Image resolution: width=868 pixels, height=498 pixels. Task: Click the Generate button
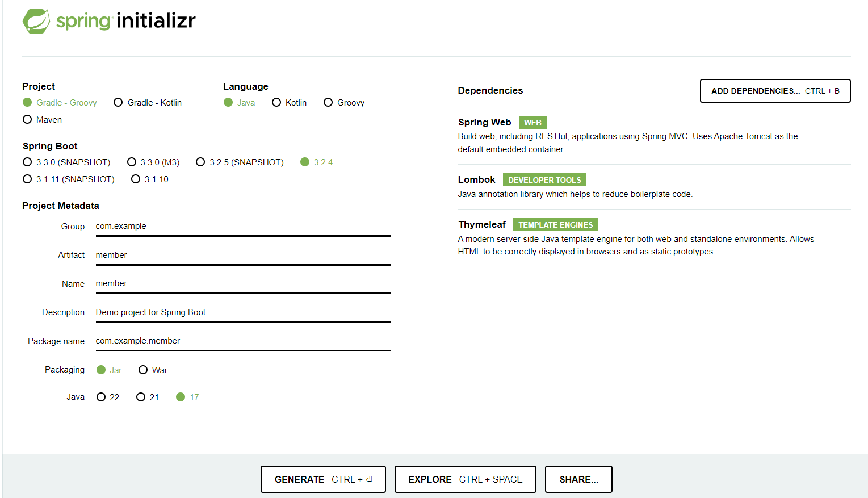(x=323, y=479)
